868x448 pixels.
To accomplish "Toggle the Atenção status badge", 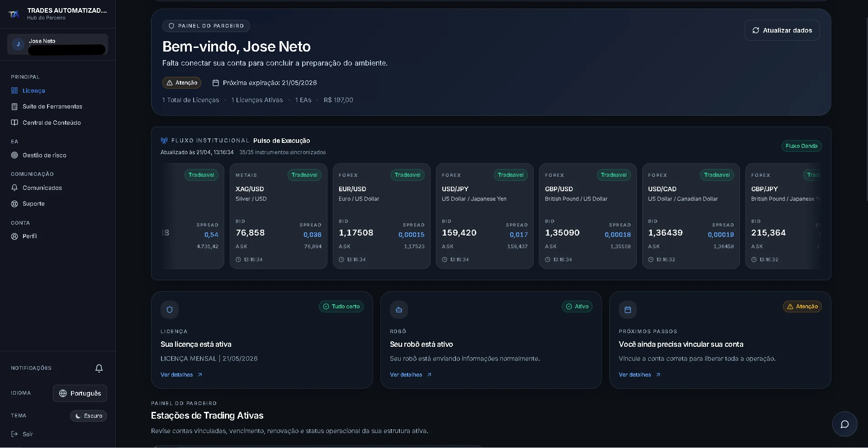I will click(181, 83).
